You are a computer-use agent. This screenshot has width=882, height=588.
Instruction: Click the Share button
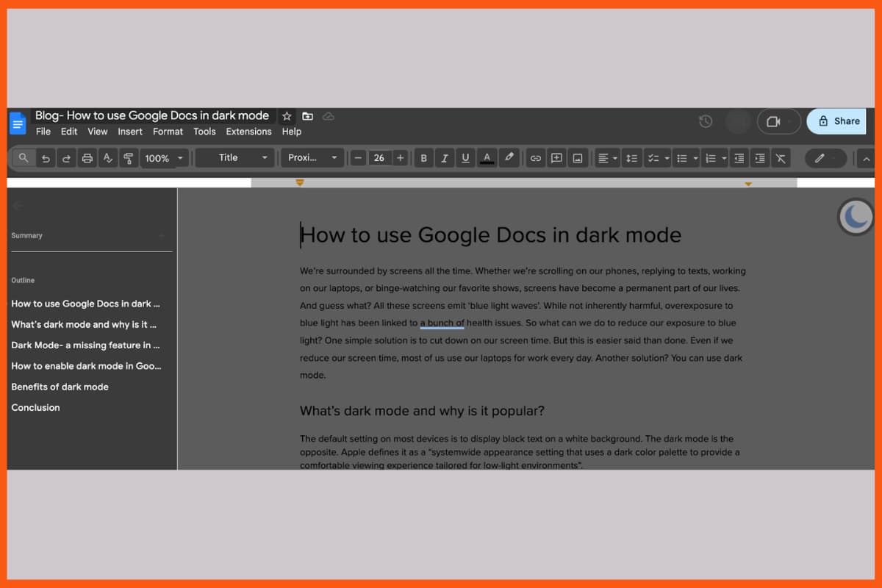pos(836,121)
